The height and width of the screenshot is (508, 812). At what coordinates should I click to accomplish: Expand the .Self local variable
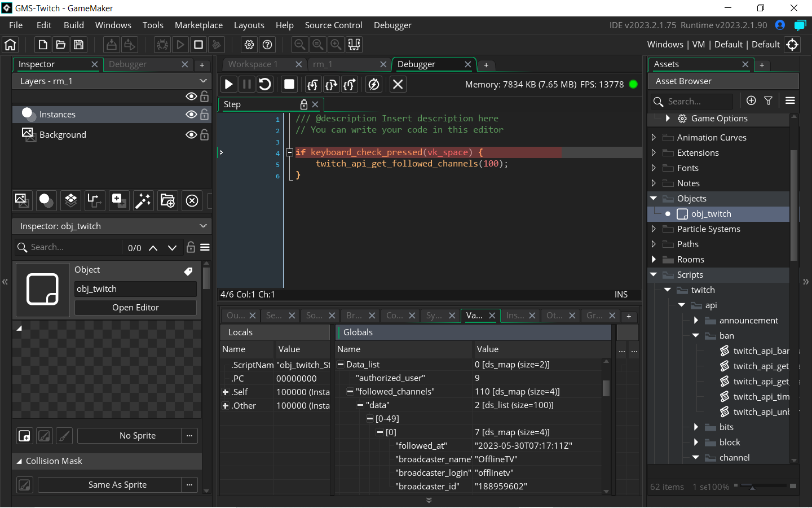click(226, 392)
